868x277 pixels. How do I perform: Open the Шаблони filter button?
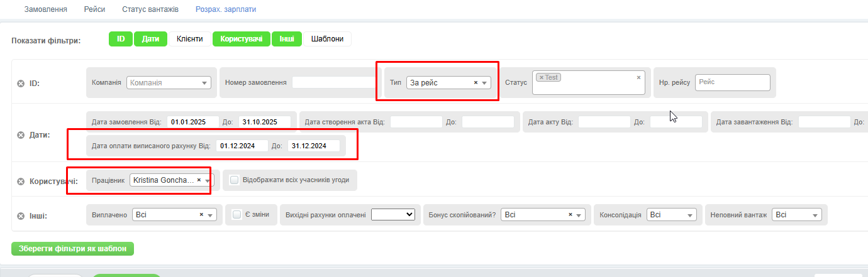click(x=327, y=39)
